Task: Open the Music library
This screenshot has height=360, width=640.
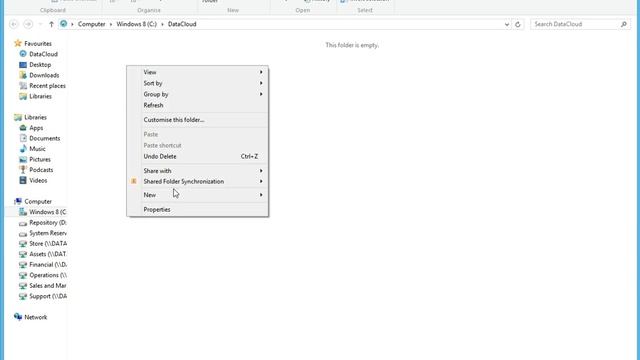Action: [37, 149]
